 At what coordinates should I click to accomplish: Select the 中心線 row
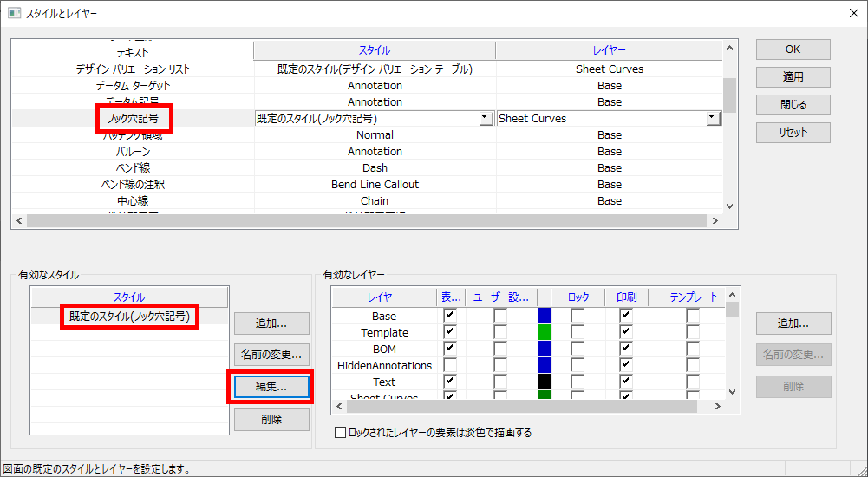point(133,201)
